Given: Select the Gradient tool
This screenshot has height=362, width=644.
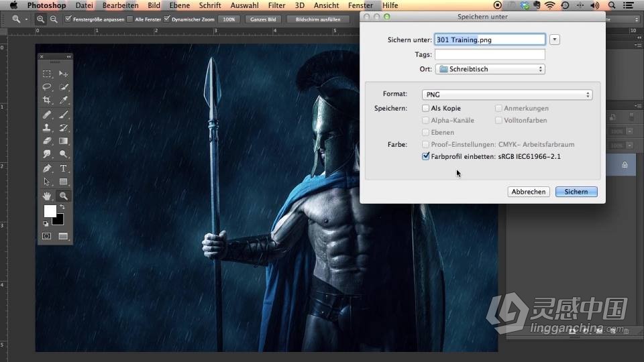Looking at the screenshot, I should [x=63, y=141].
